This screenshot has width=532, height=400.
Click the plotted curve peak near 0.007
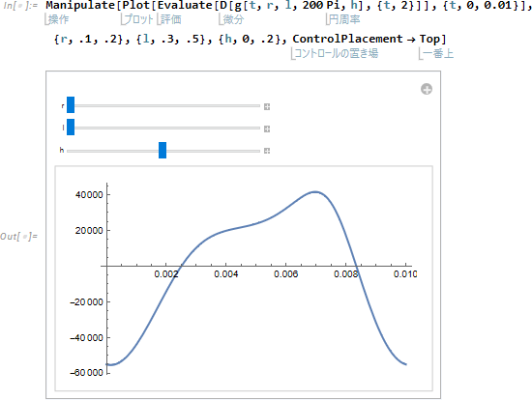315,192
